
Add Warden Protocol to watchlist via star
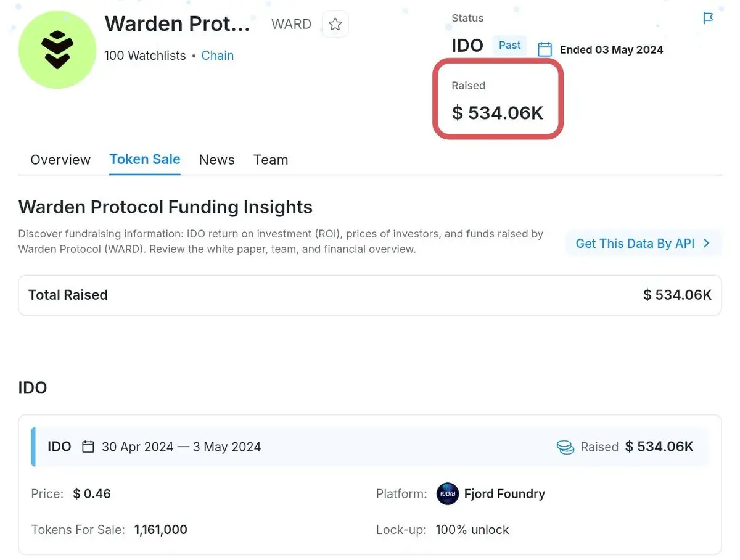click(335, 24)
